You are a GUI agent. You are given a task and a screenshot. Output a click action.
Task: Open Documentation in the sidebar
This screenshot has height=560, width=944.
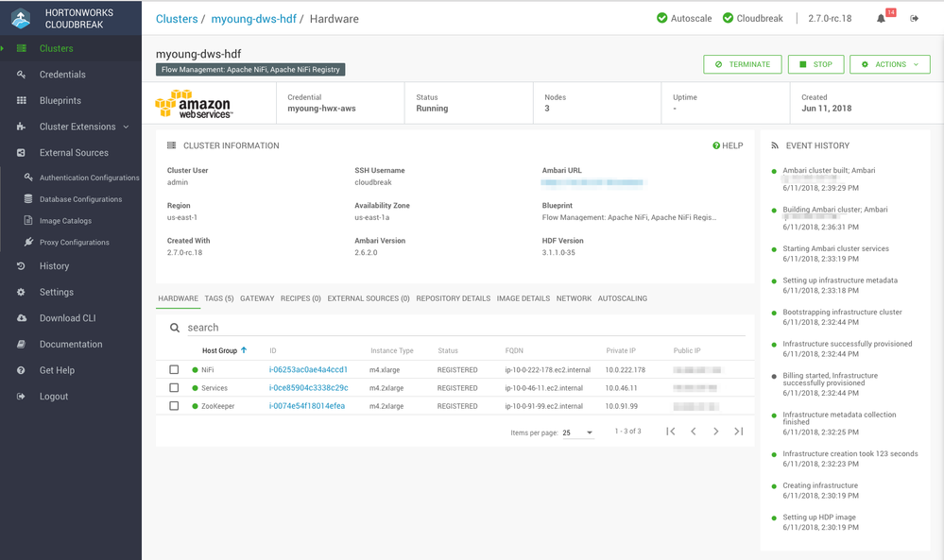(x=71, y=344)
